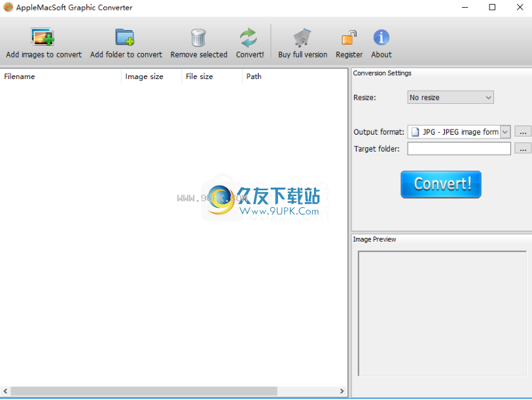
Task: Expand the Resize dropdown
Action: [x=450, y=97]
